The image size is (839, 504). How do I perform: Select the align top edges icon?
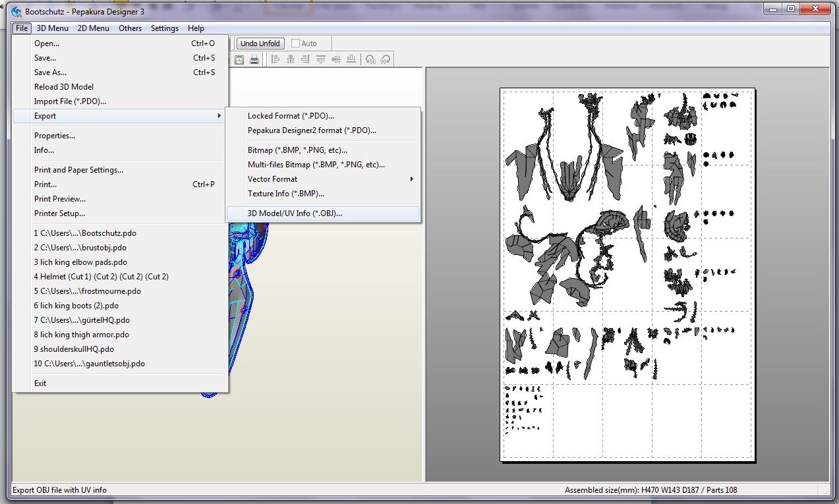(x=321, y=59)
